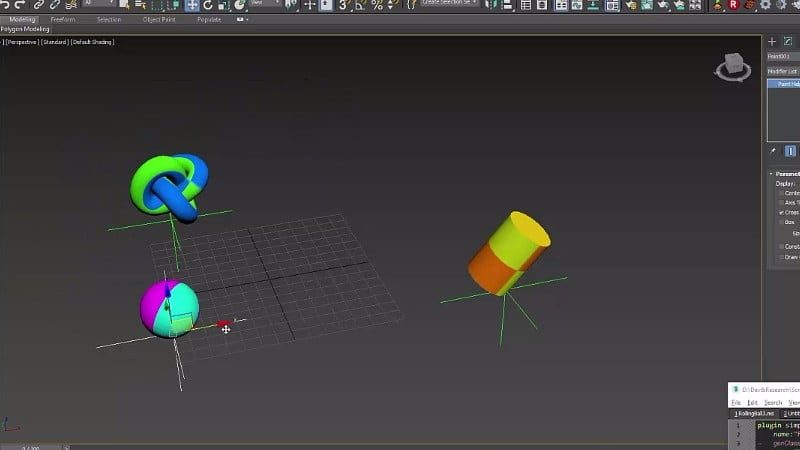
Task: Click the ViewCube navigation widget
Action: 732,67
